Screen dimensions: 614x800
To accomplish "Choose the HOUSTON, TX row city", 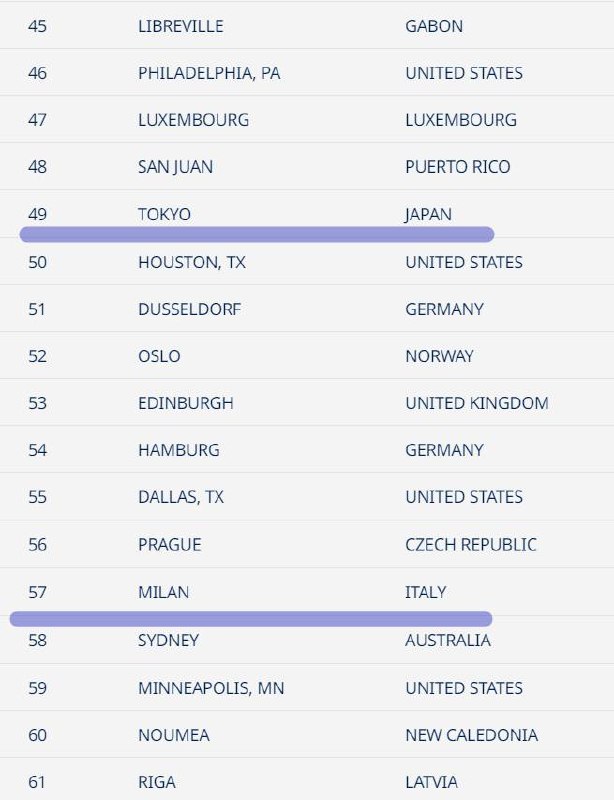I will click(x=192, y=262).
